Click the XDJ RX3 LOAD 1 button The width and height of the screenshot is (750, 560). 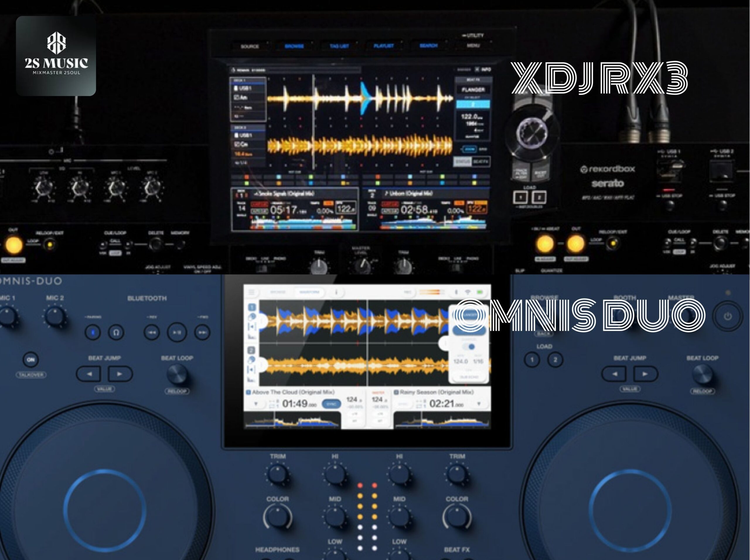pyautogui.click(x=521, y=197)
